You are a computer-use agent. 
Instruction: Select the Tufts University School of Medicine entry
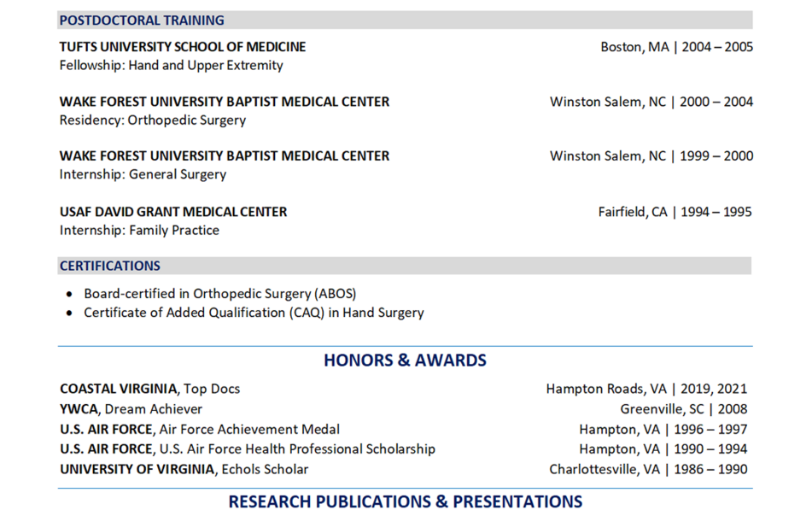182,47
